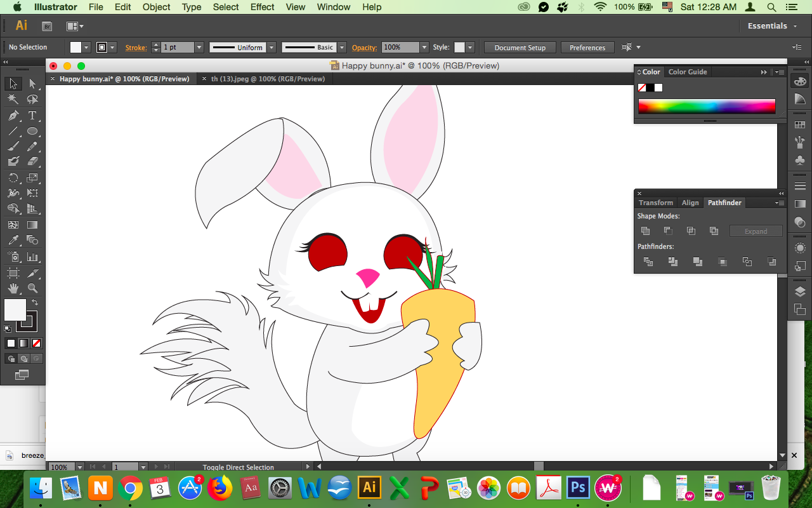Open the fill color dropdown in control bar

pos(87,48)
